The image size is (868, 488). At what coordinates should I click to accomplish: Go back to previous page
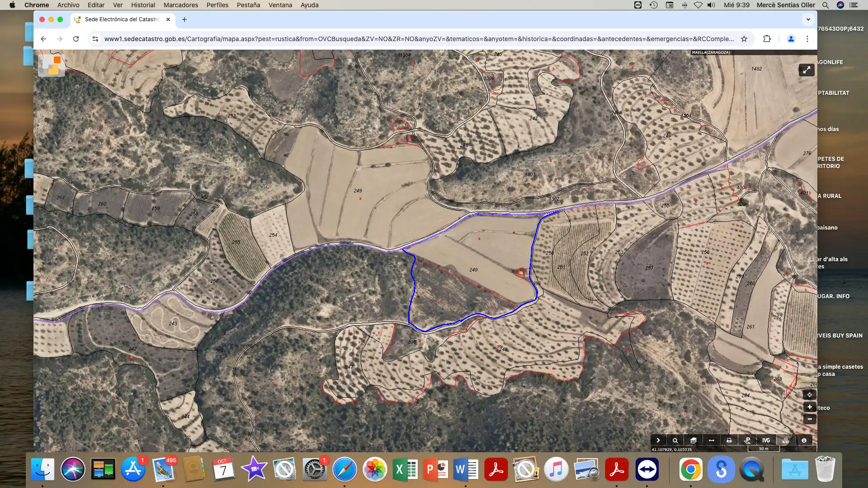[x=43, y=39]
